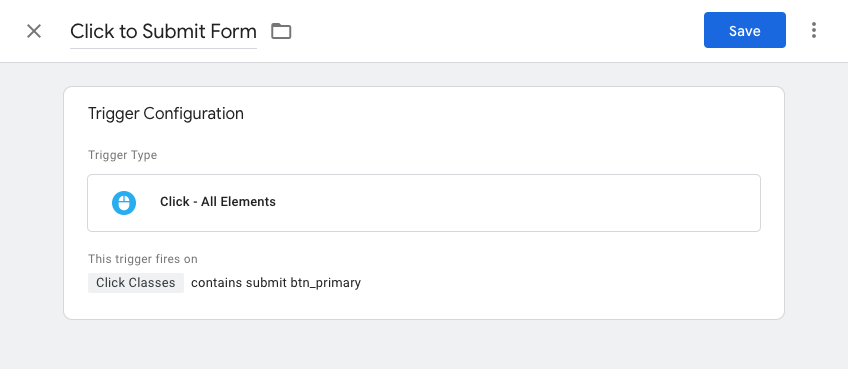Click the blue mouse trigger type icon
This screenshot has height=369, width=848.
(124, 203)
